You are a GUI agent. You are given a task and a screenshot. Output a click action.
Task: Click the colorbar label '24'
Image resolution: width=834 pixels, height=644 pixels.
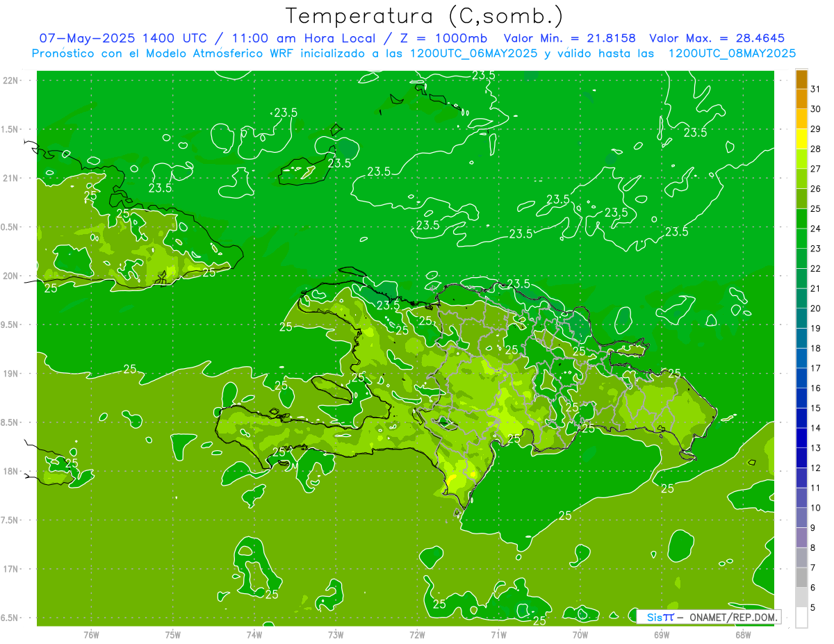pyautogui.click(x=816, y=229)
